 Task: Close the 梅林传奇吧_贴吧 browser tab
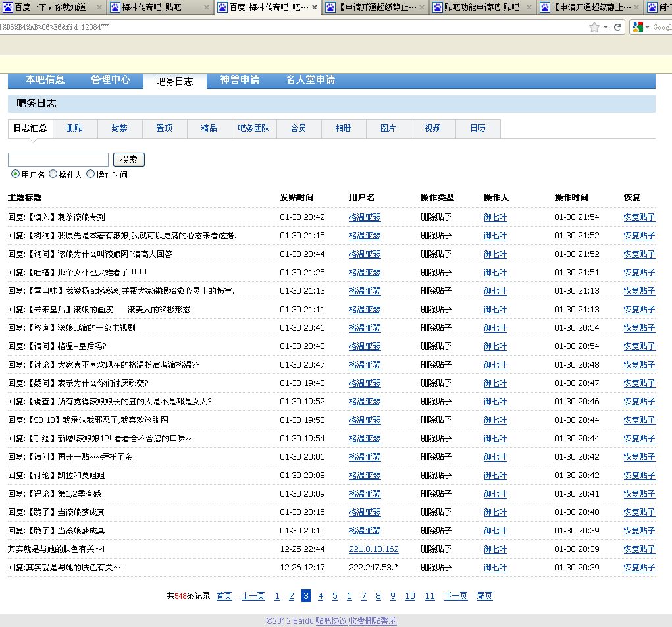[207, 7]
